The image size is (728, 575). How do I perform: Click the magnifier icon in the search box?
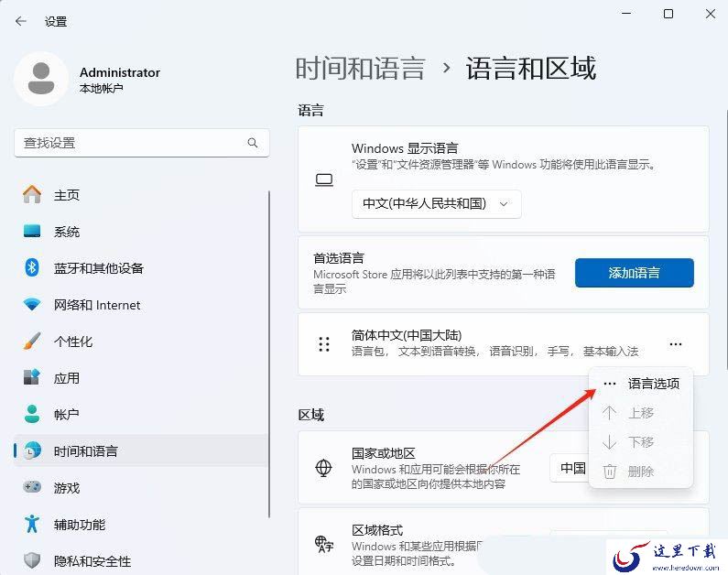click(253, 143)
